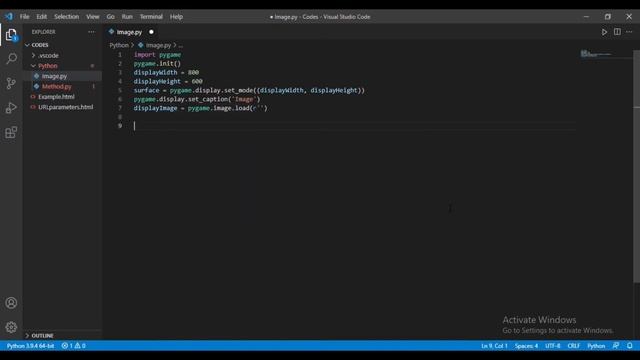This screenshot has width=640, height=360.
Task: Open Source Control view
Action: point(11,83)
